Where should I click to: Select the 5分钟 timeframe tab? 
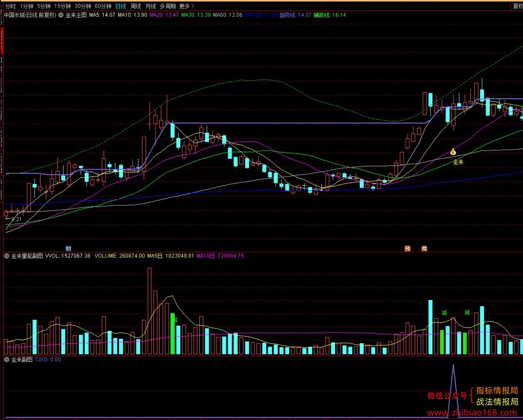pos(44,6)
